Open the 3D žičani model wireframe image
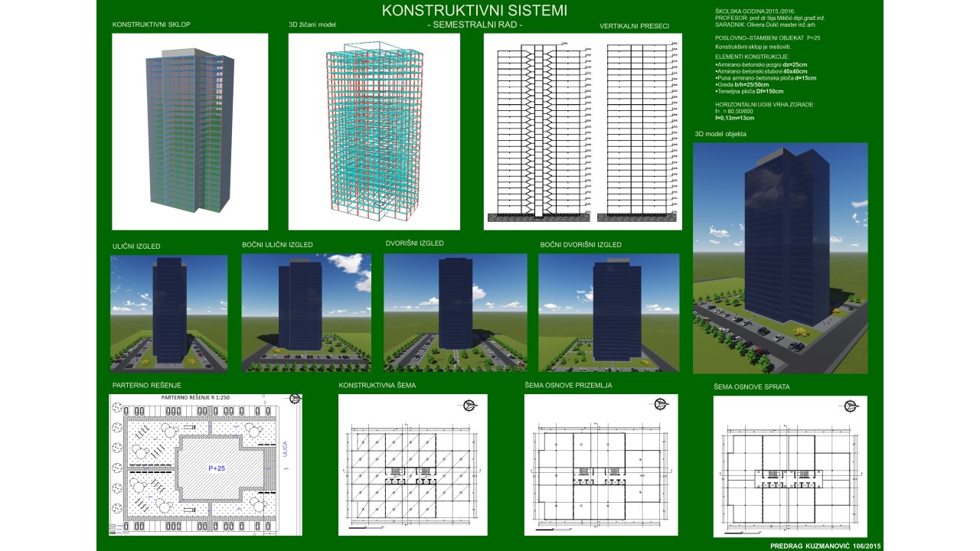 [x=374, y=131]
